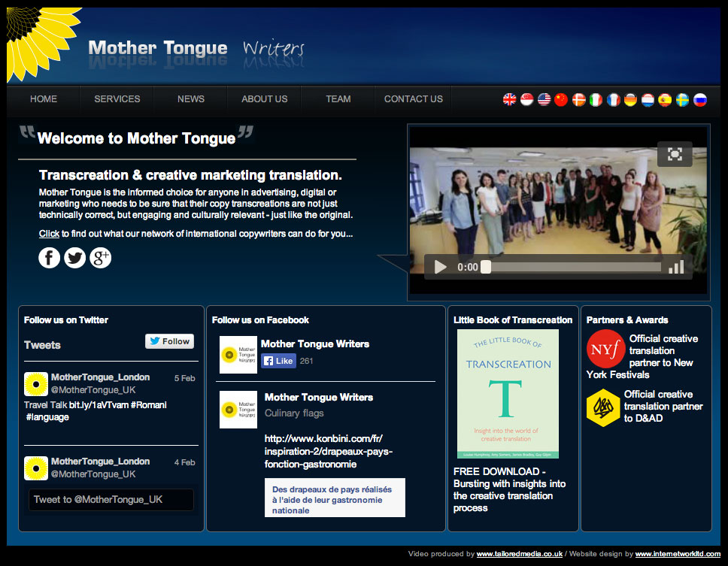Adjust the video volume bars icon
The height and width of the screenshot is (566, 728).
coord(676,267)
